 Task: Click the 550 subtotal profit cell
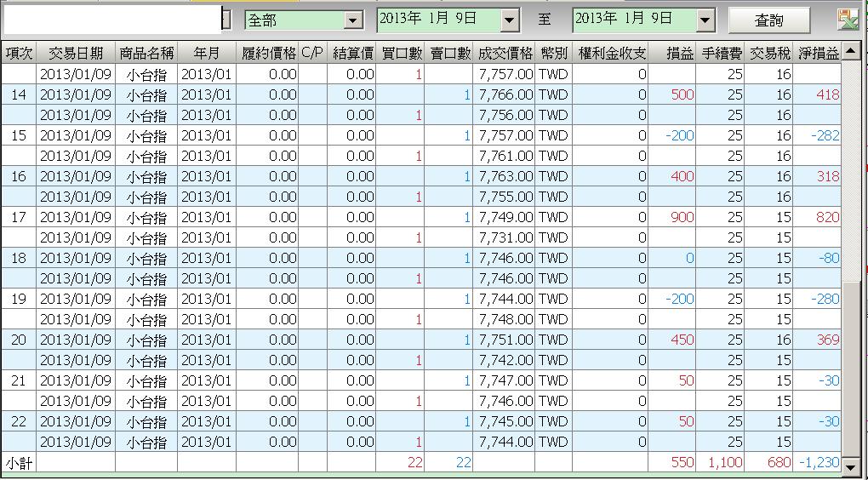point(672,463)
